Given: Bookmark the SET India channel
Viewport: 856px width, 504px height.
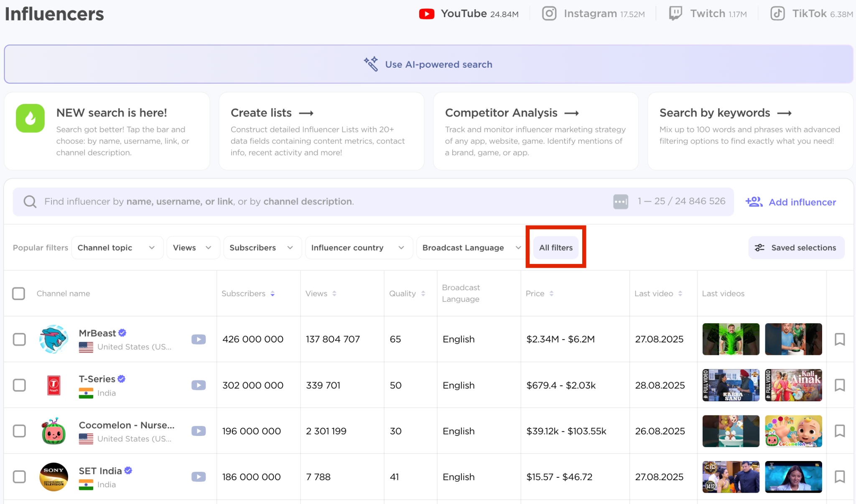Looking at the screenshot, I should tap(840, 476).
